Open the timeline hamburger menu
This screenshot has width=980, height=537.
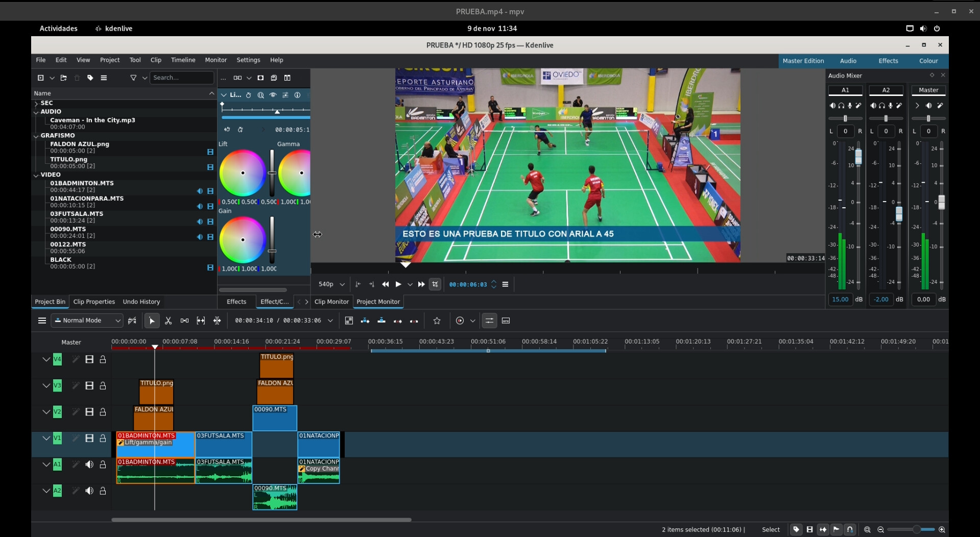point(42,321)
